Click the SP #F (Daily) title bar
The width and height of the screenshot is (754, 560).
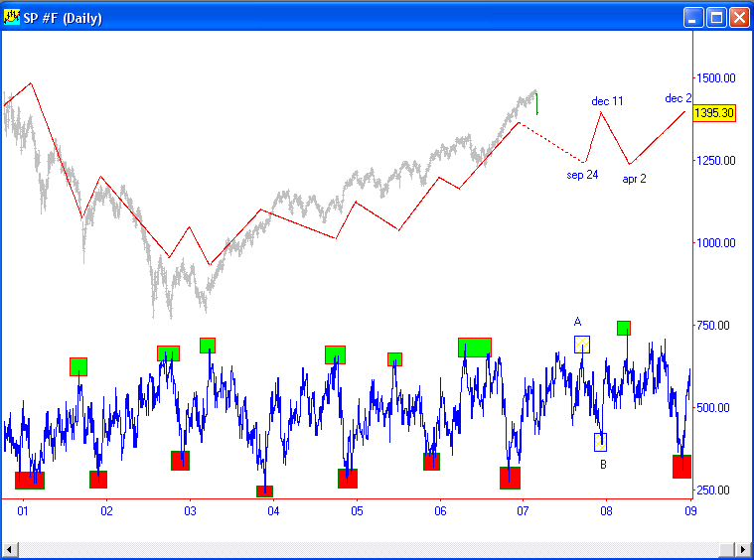pyautogui.click(x=348, y=17)
